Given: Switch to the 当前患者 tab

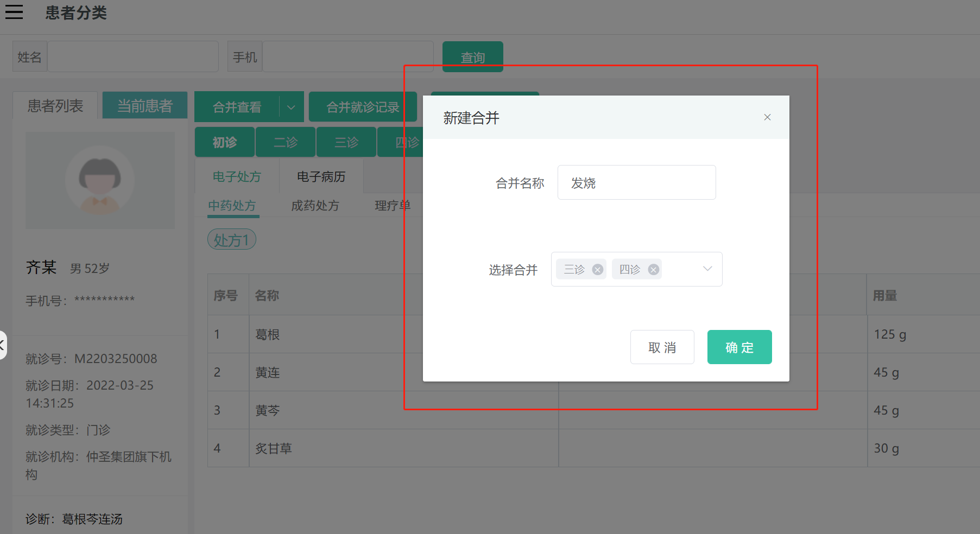Looking at the screenshot, I should click(x=144, y=105).
